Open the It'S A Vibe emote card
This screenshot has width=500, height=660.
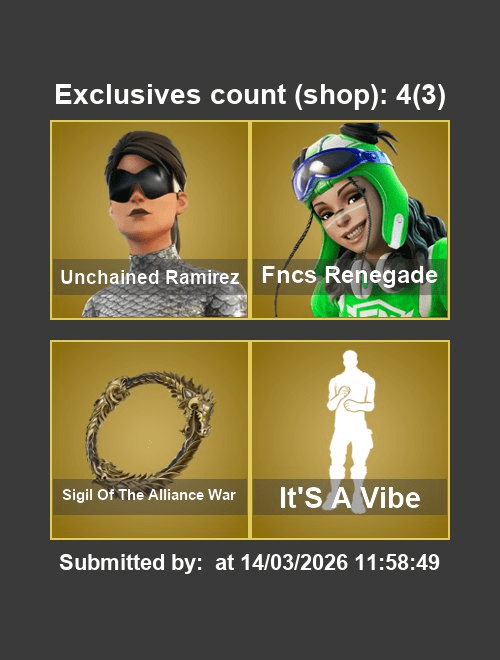tap(351, 439)
